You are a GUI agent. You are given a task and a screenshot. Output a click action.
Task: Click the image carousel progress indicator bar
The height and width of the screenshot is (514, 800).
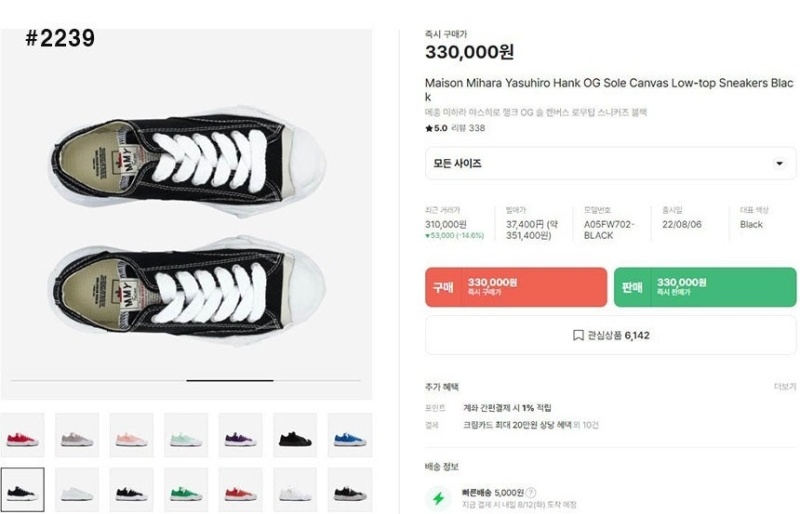[x=229, y=380]
